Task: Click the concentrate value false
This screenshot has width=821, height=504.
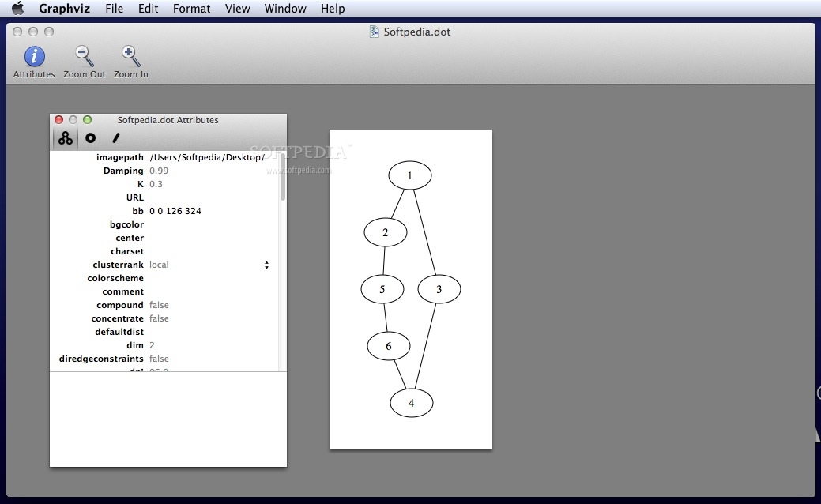Action: [x=159, y=318]
